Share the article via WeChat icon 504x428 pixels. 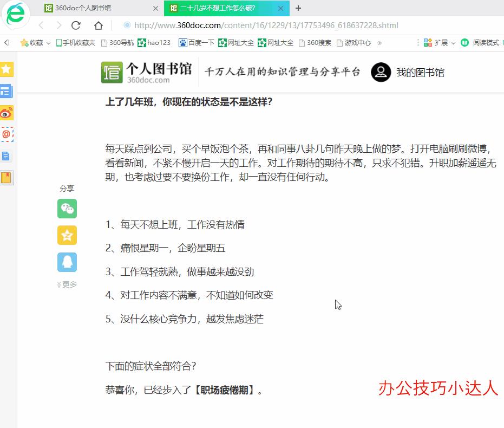pos(67,209)
